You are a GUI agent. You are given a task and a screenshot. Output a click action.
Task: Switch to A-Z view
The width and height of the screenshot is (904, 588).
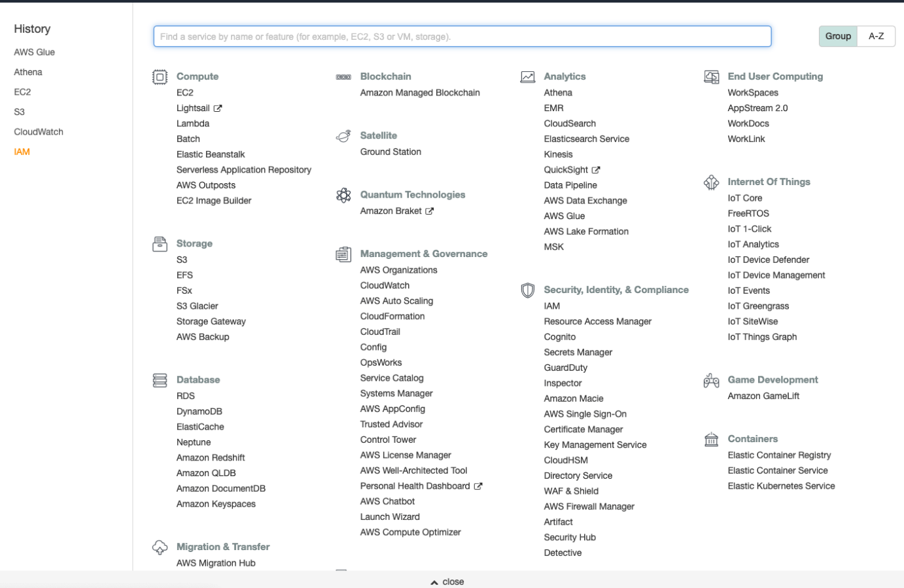876,36
